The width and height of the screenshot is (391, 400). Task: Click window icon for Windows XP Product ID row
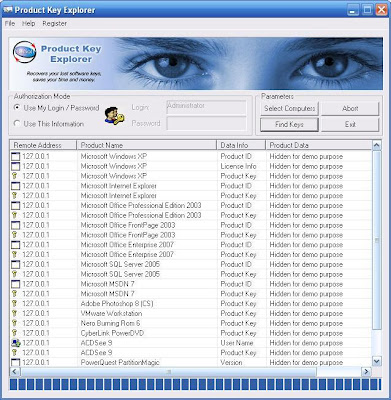[x=15, y=156]
